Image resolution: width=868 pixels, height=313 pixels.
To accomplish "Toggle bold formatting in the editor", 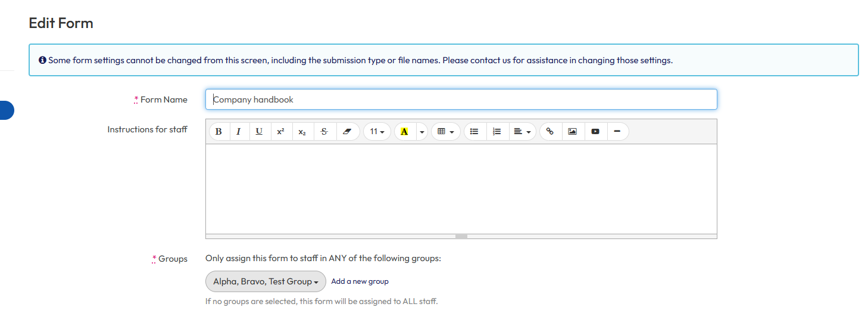I will [x=218, y=132].
